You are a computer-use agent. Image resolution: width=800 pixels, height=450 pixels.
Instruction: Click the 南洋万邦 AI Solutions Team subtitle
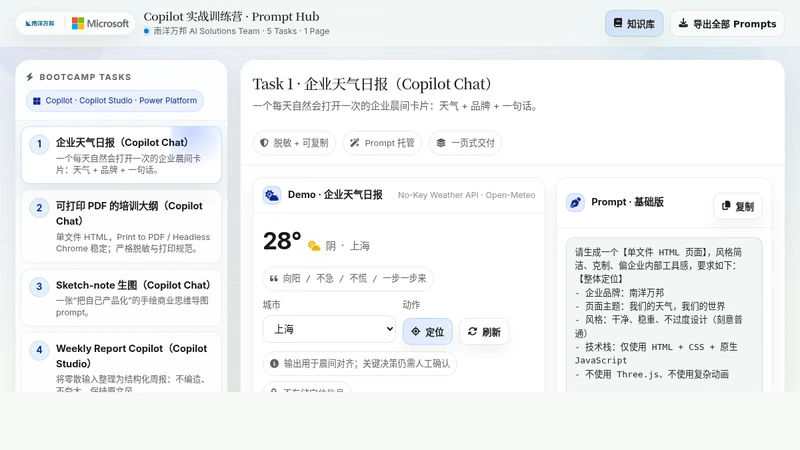(x=241, y=31)
